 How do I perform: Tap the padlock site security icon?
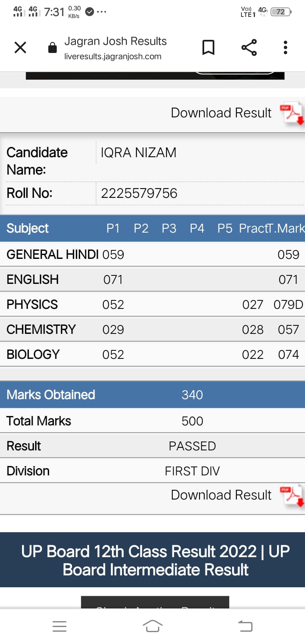pos(53,48)
